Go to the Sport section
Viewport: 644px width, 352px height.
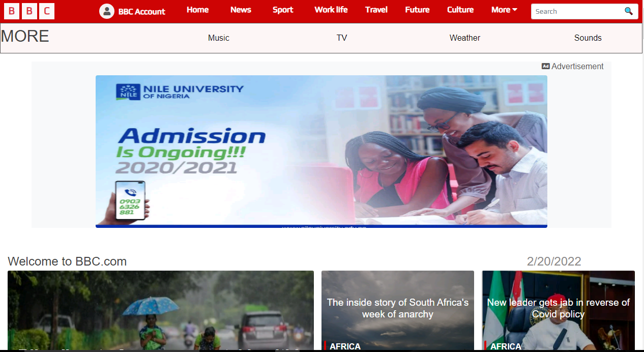tap(283, 10)
